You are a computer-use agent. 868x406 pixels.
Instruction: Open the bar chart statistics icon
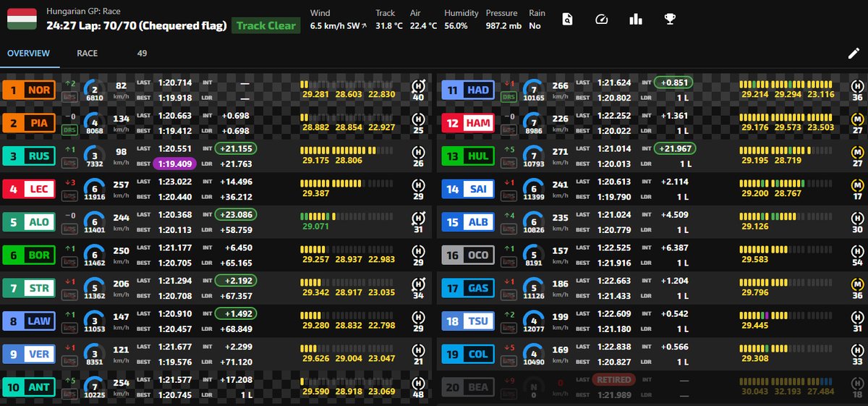coord(636,20)
